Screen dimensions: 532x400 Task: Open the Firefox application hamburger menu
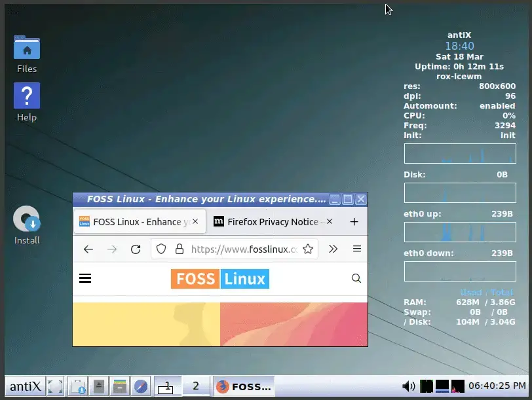[357, 249]
